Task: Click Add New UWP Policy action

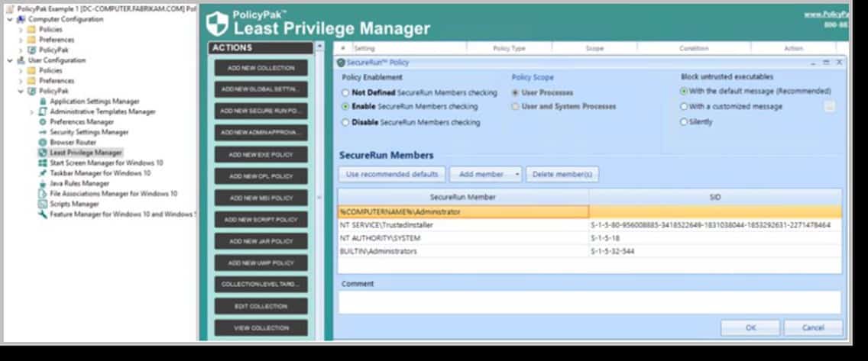Action: pyautogui.click(x=261, y=263)
